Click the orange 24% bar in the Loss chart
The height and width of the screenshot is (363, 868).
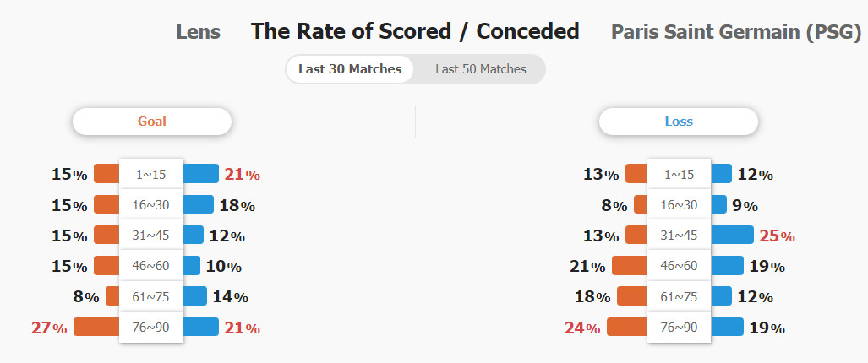click(x=627, y=327)
